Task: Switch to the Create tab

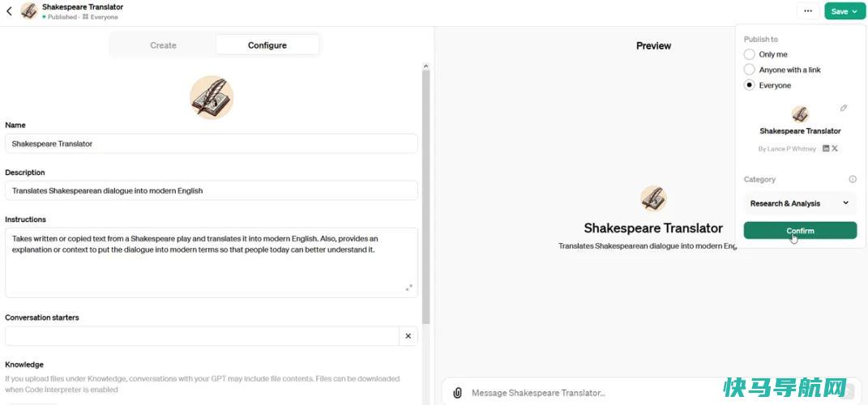Action: pyautogui.click(x=163, y=45)
